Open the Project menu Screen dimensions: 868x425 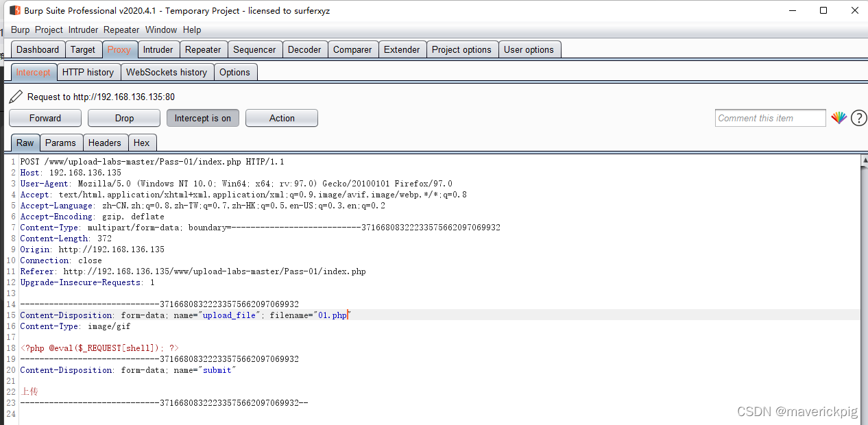click(49, 29)
